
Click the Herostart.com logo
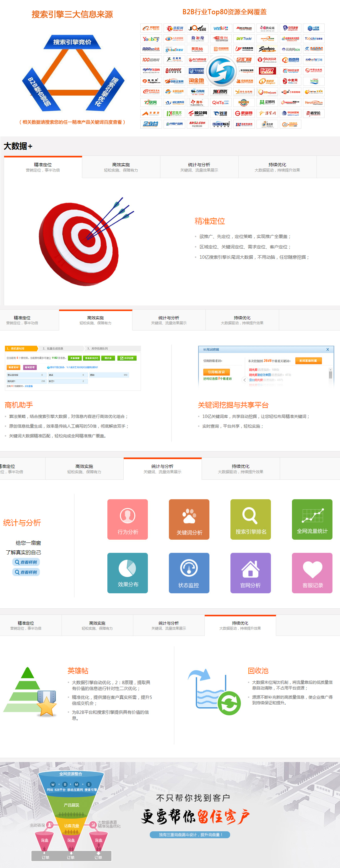pos(314,103)
